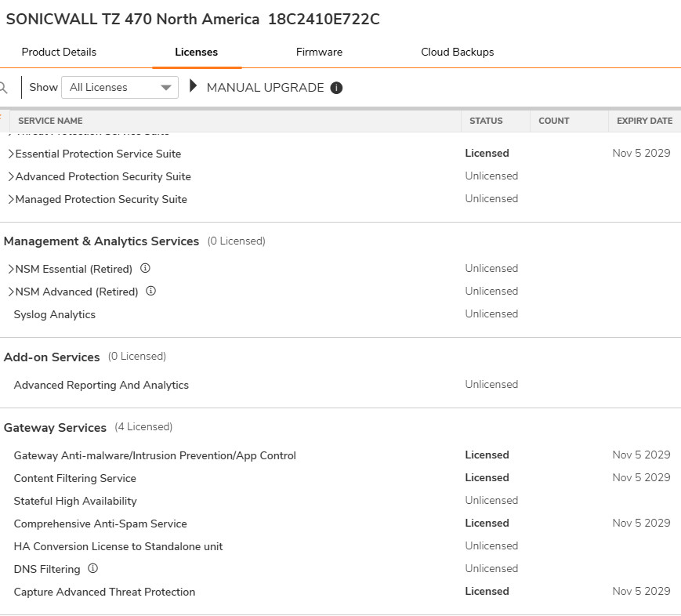Switch to the Licenses tab
Image resolution: width=681 pixels, height=616 pixels.
pos(197,53)
